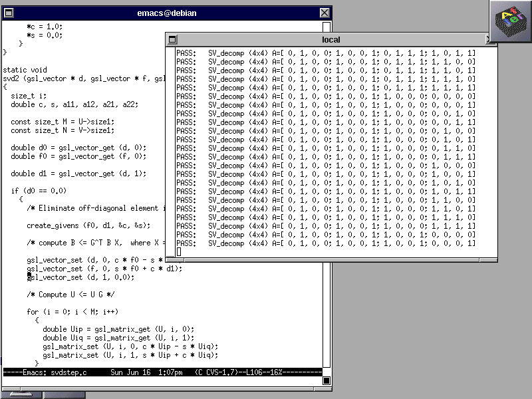Open the emacs window menu button
Viewport: 532px width, 399px height.
[x=8, y=13]
